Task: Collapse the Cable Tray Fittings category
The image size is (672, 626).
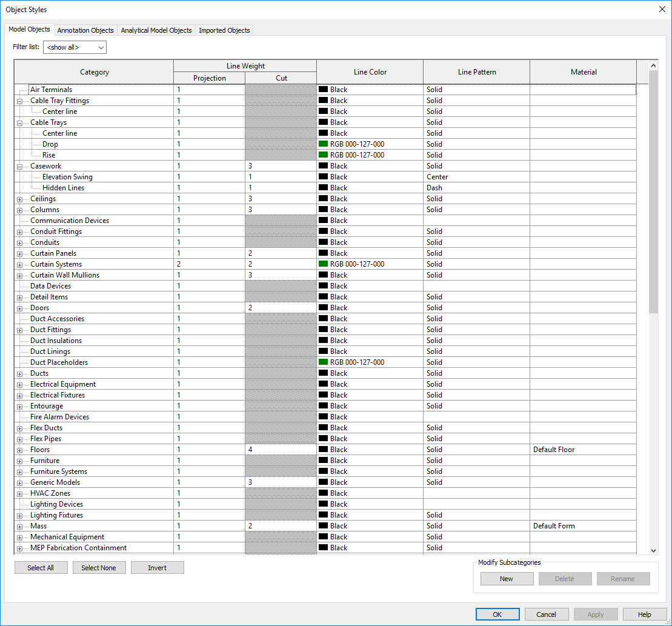Action: tap(19, 100)
